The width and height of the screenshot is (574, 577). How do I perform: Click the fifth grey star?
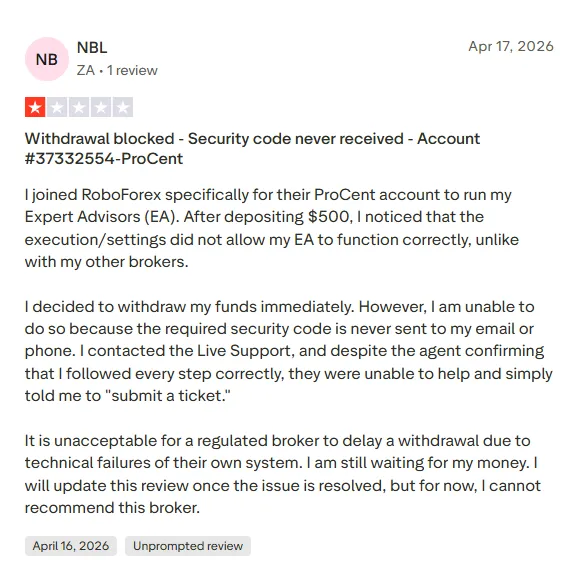tap(123, 107)
